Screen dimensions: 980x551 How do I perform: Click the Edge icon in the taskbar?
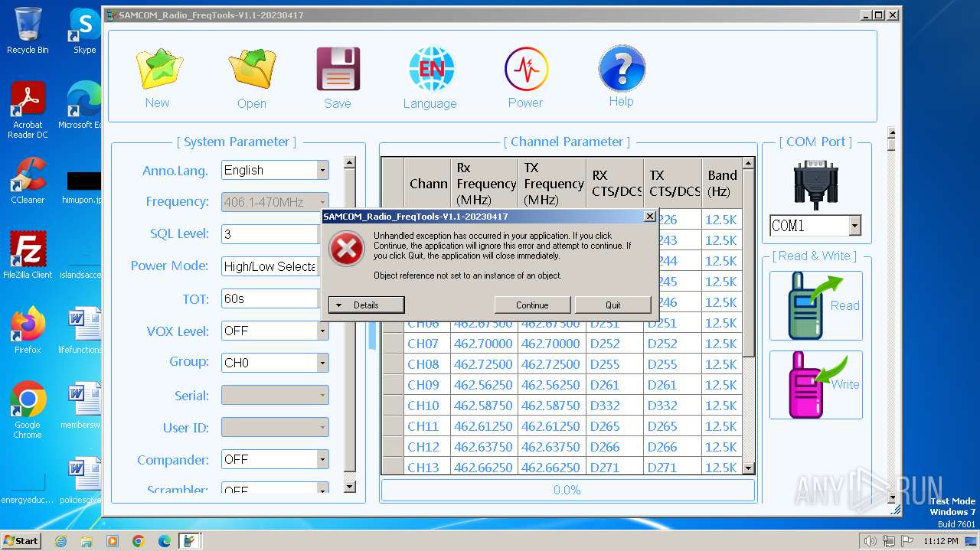point(164,541)
